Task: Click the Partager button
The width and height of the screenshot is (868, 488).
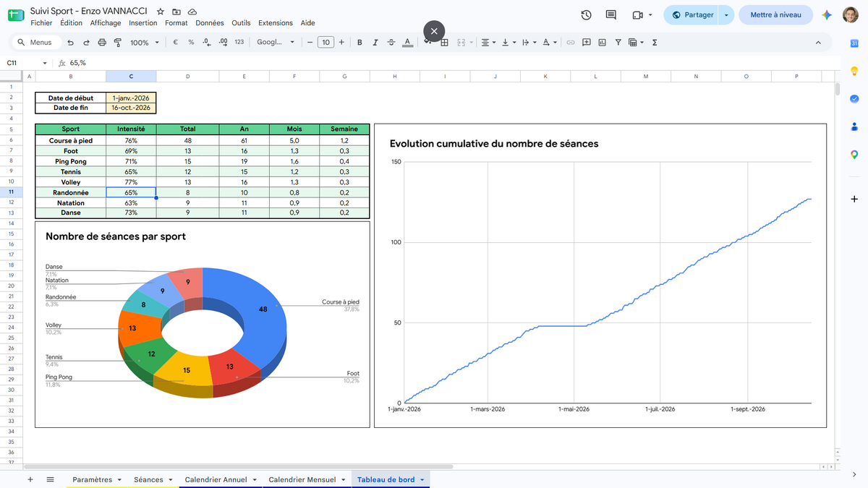Action: pyautogui.click(x=692, y=15)
